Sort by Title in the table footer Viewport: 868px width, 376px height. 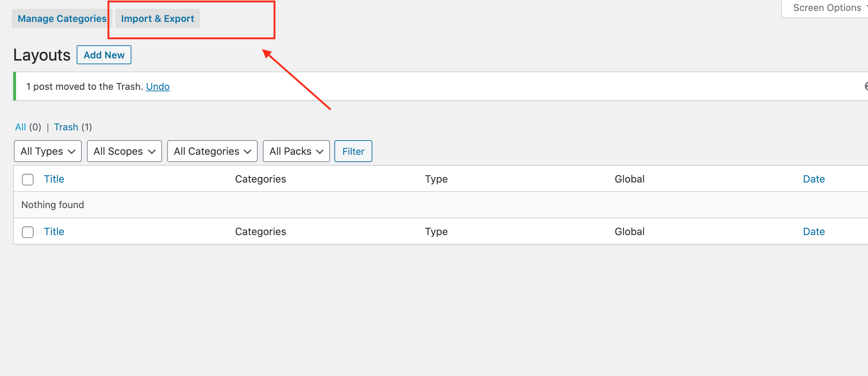(54, 231)
